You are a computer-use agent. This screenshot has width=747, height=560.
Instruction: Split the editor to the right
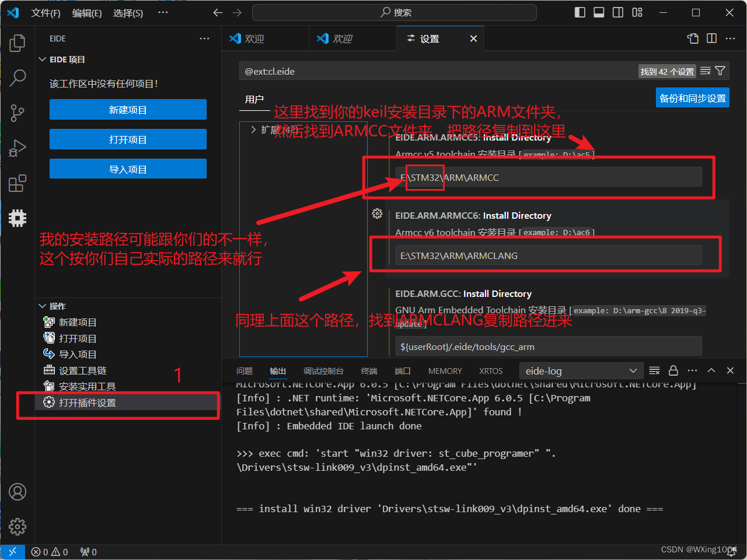[x=711, y=38]
